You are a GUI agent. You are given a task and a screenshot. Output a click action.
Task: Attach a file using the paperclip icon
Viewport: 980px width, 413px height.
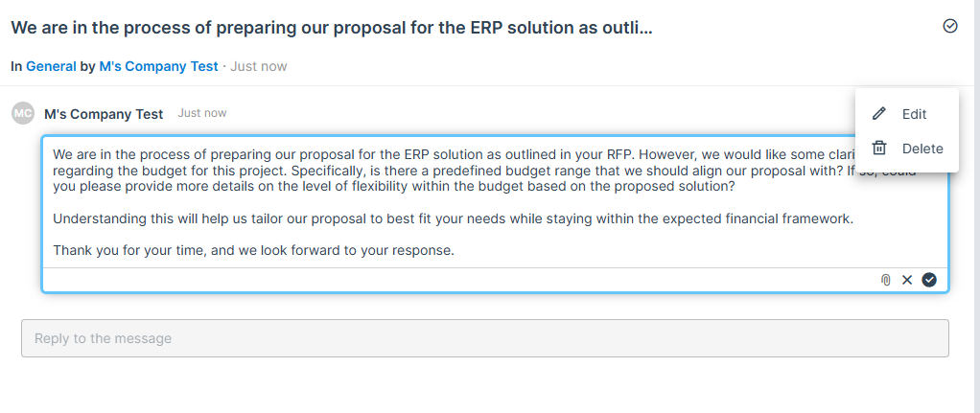(886, 280)
